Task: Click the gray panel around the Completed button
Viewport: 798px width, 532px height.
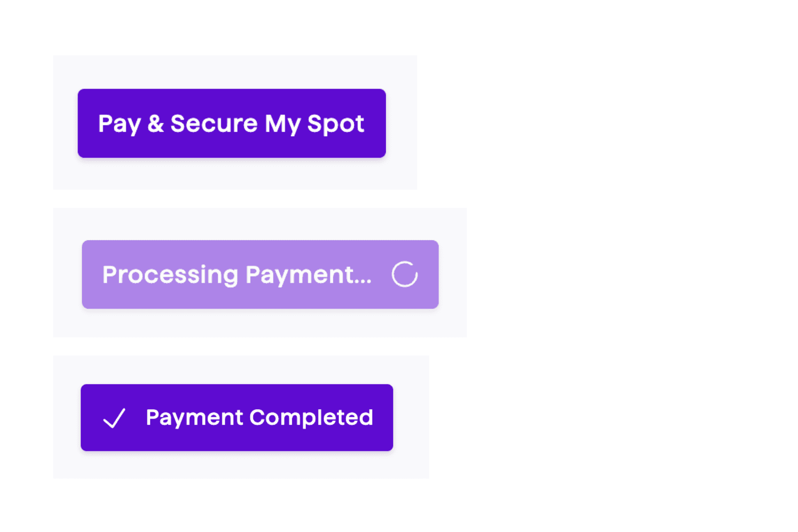Action: tap(241, 465)
